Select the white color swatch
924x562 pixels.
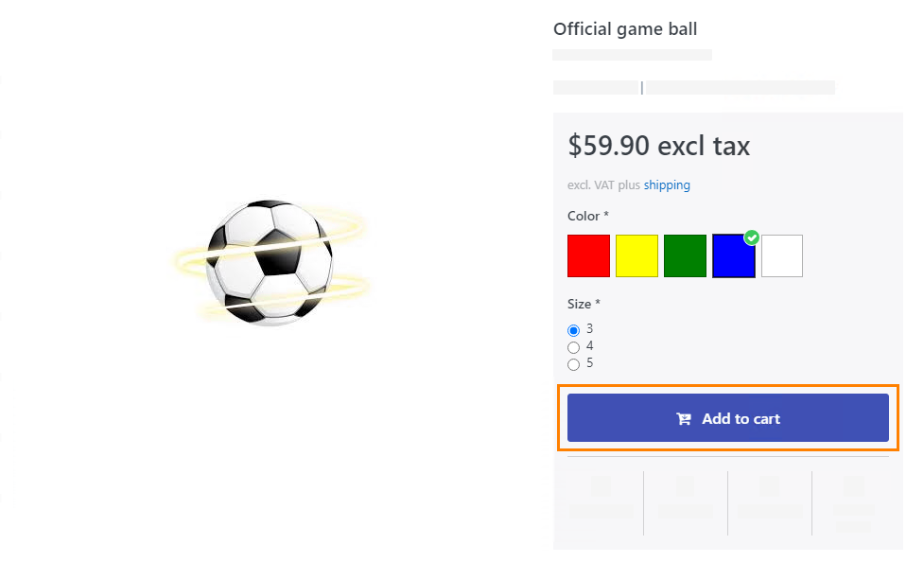(781, 255)
